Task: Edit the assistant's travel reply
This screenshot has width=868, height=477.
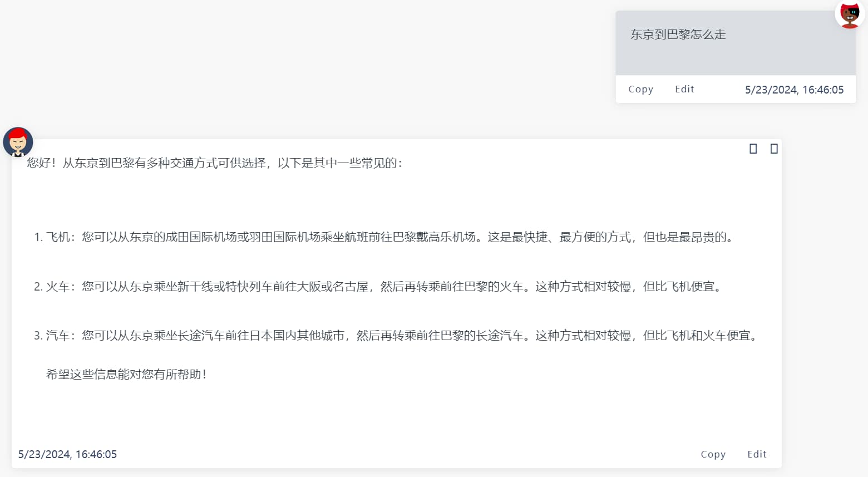Action: (757, 454)
